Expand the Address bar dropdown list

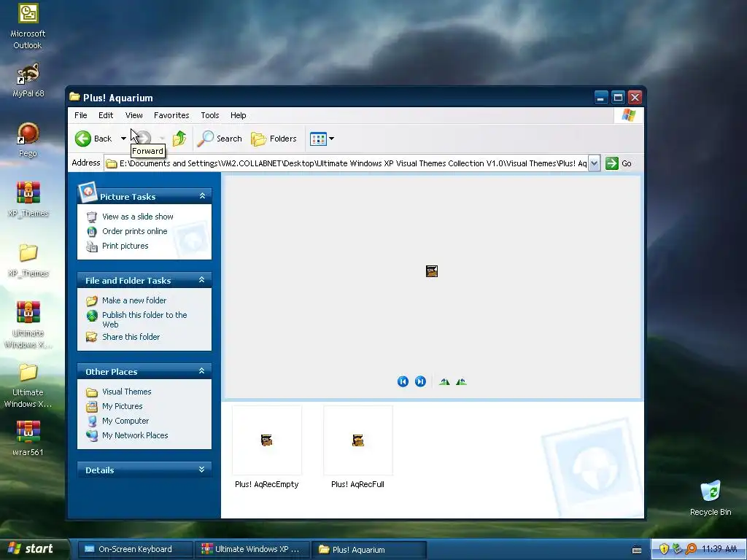pos(594,163)
